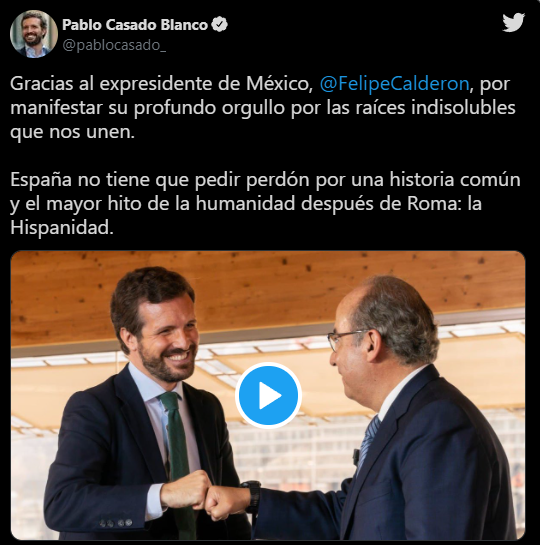Open the Twitter bird logo link
Image resolution: width=540 pixels, height=545 pixels.
pyautogui.click(x=513, y=23)
